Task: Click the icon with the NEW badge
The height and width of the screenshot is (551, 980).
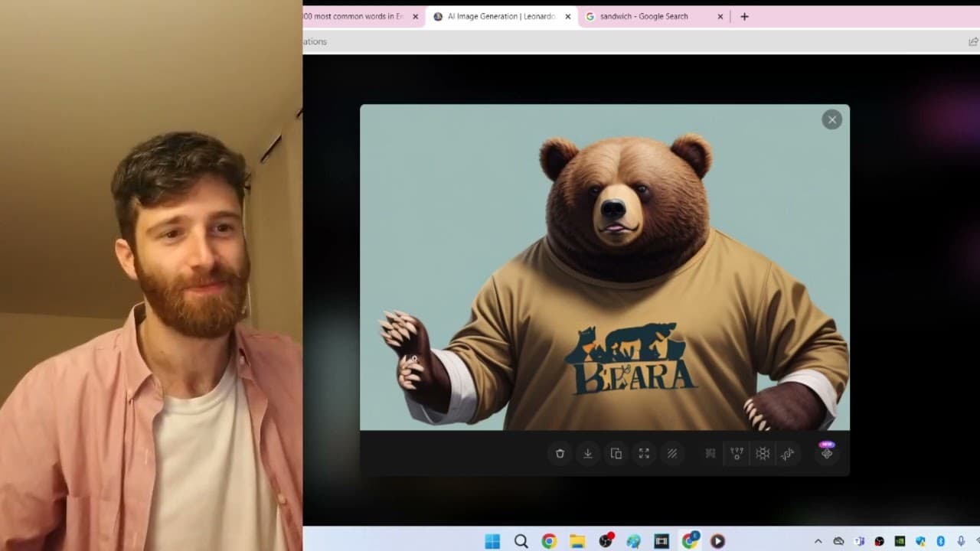Action: [827, 453]
